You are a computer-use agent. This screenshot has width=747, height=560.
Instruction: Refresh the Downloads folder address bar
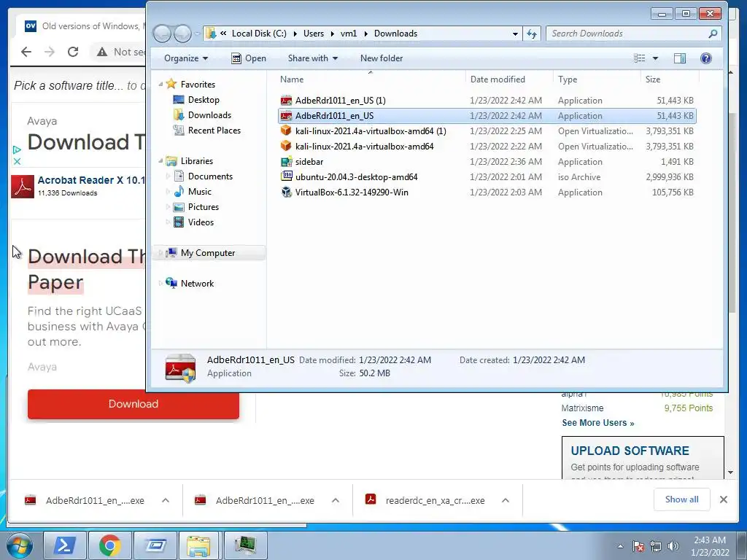[532, 34]
